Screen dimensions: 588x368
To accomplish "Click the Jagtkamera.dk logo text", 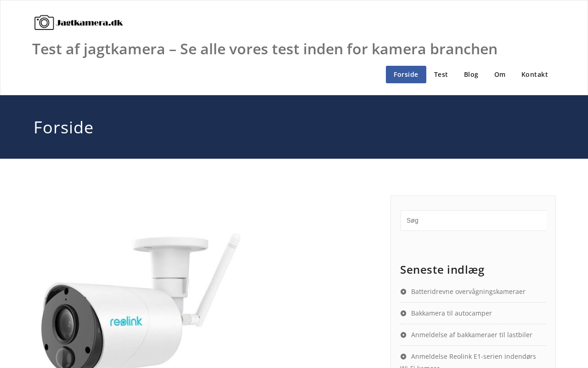I will (90, 23).
